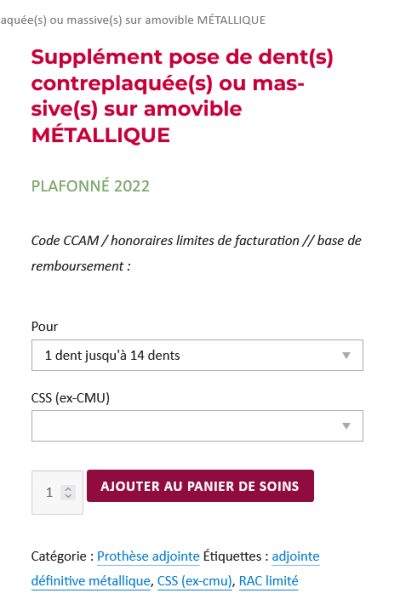Screen dimensions: 400x616
Task: Click the italic Code CCAM description text
Action: click(196, 253)
